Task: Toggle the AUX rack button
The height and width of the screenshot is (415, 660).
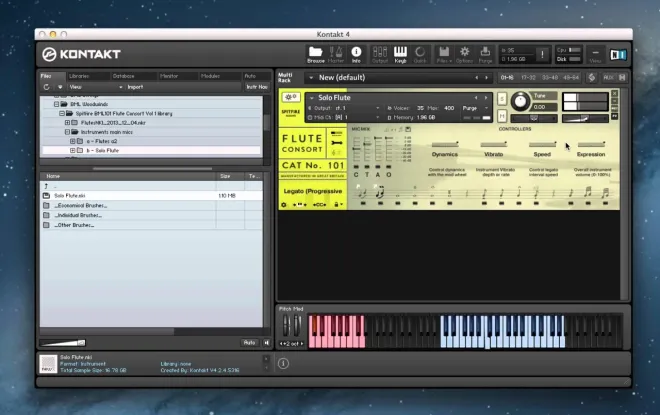Action: [608, 77]
